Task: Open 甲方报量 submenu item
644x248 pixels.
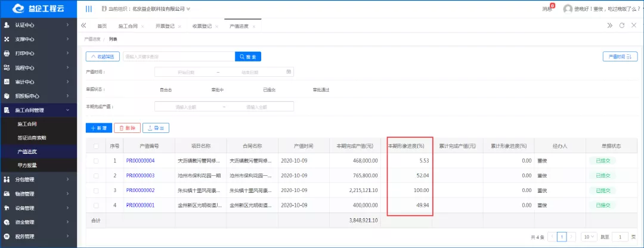Action: click(x=27, y=165)
